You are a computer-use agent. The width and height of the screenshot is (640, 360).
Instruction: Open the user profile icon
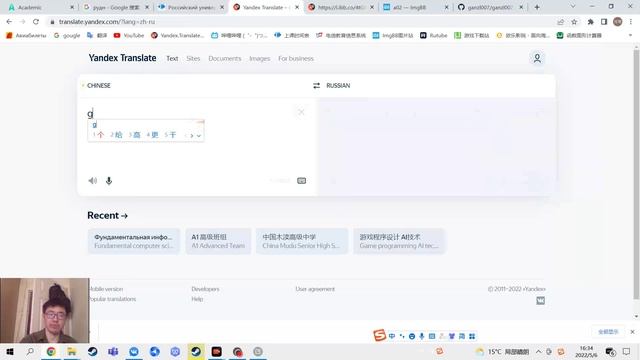(x=537, y=58)
